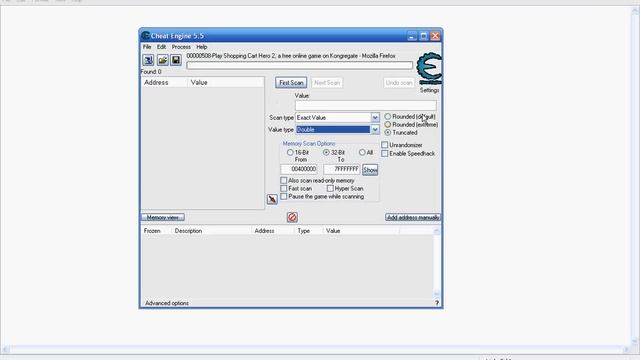Select the Truncated radio button
Viewport: 640px width, 360px height.
click(388, 133)
